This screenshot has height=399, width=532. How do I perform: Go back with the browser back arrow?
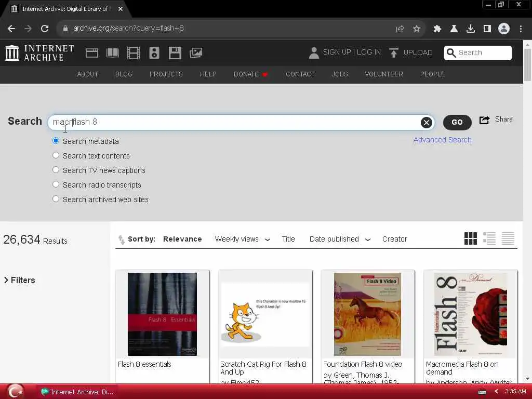pyautogui.click(x=11, y=29)
